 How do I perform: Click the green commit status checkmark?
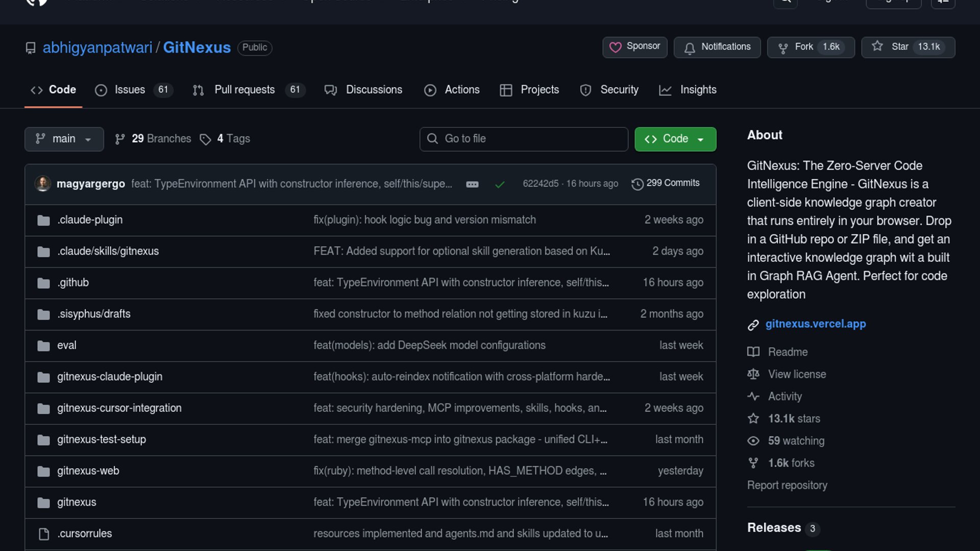click(x=500, y=184)
